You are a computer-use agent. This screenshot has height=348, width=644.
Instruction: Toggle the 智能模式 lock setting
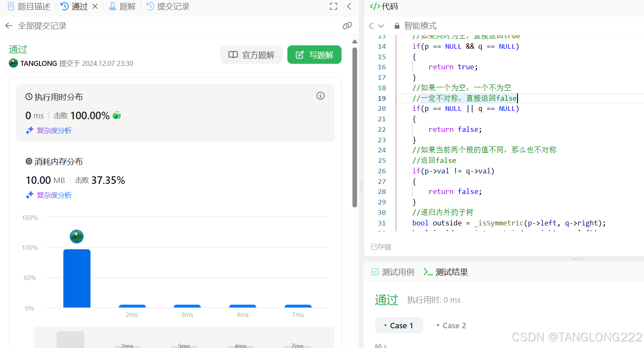point(415,26)
